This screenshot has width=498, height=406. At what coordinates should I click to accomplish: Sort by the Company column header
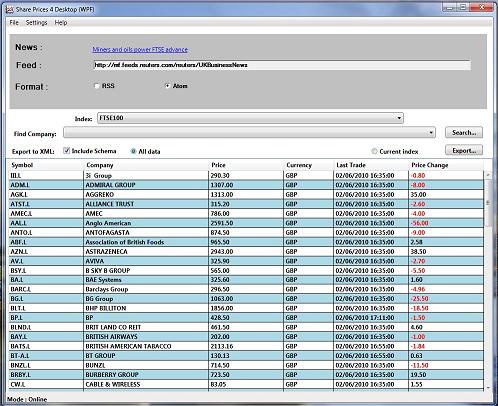pos(146,165)
